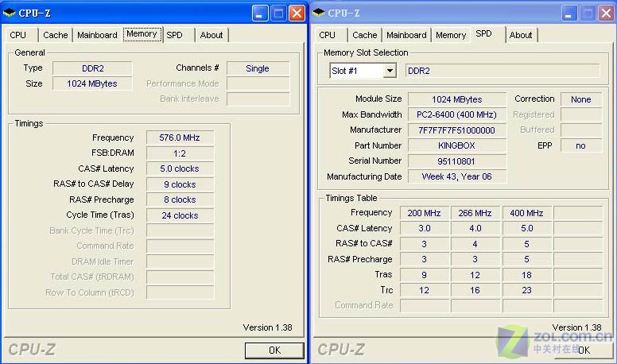Select RAS# to CAS# Delay 9 clocks
Screen dimensions: 617x364
click(180, 184)
